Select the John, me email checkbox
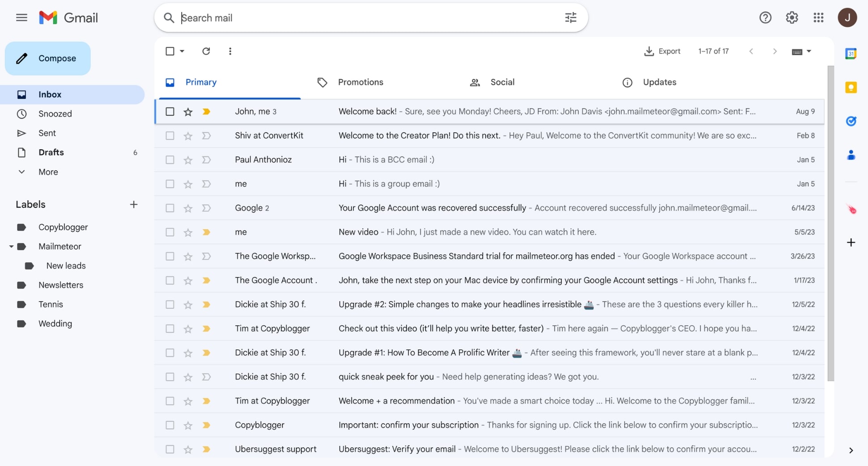The width and height of the screenshot is (868, 466). coord(169,111)
